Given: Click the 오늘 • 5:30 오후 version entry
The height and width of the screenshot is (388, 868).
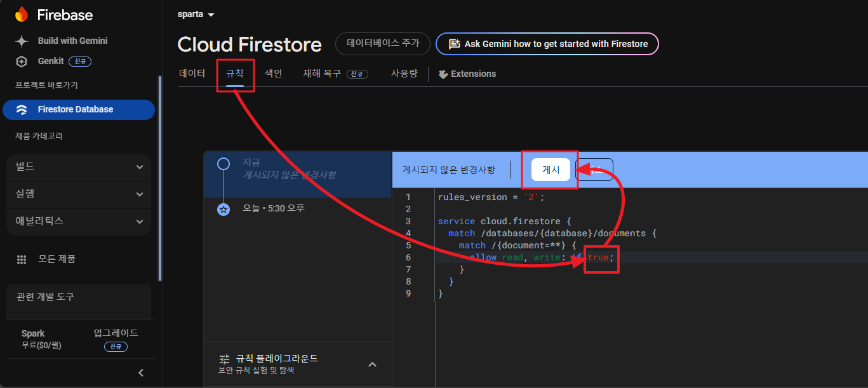Looking at the screenshot, I should [x=274, y=208].
